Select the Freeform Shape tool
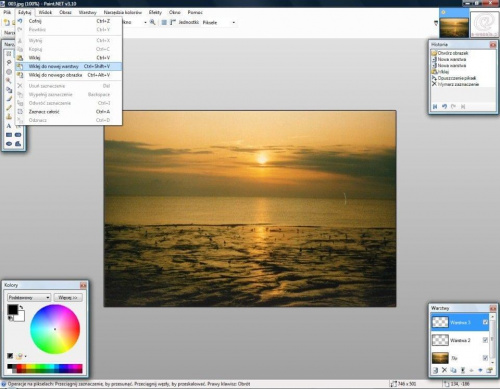 click(18, 144)
